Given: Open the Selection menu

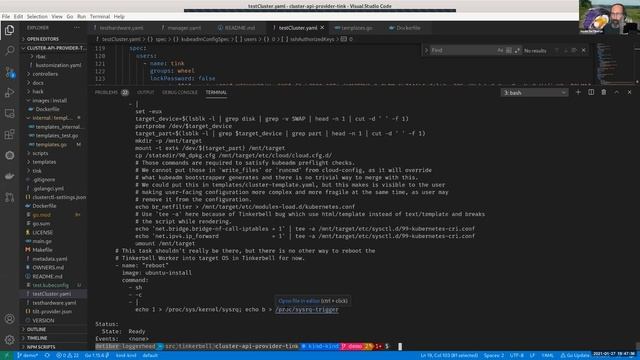Looking at the screenshot, I should tap(37, 17).
